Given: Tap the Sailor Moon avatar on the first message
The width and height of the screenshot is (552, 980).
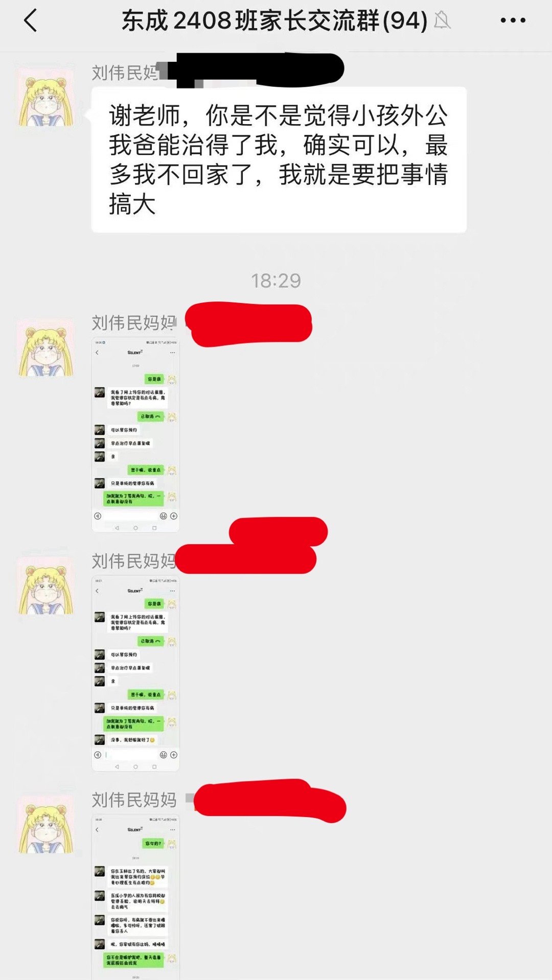Looking at the screenshot, I should pos(46,97).
